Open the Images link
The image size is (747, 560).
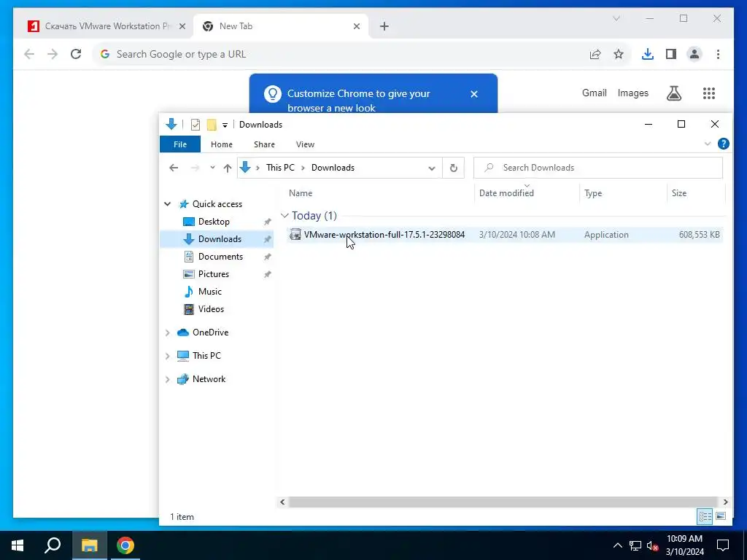click(632, 93)
